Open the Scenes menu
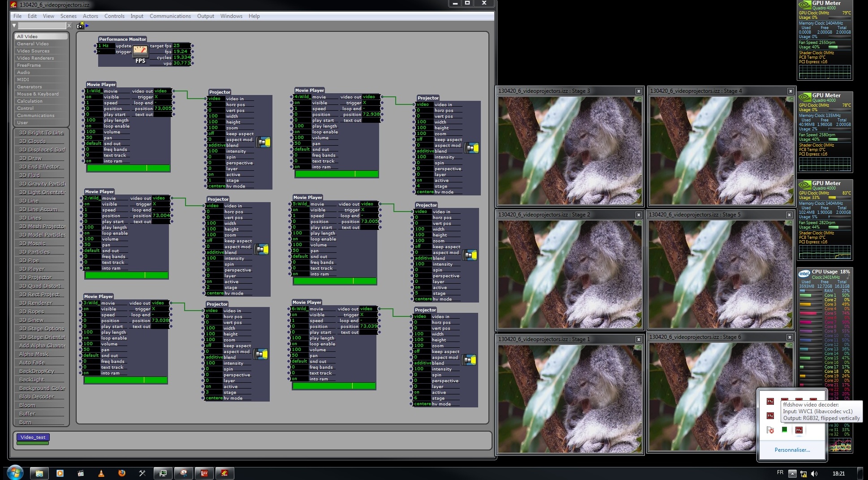868x480 pixels. pyautogui.click(x=69, y=16)
